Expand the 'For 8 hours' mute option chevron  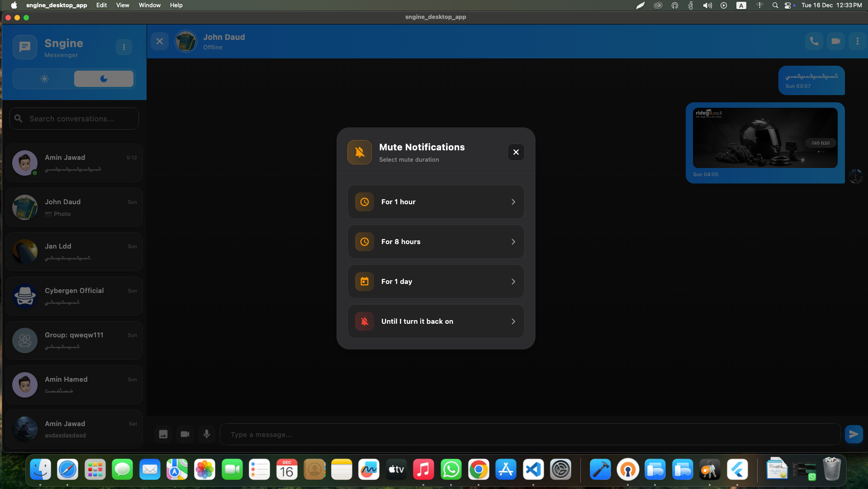pyautogui.click(x=513, y=242)
